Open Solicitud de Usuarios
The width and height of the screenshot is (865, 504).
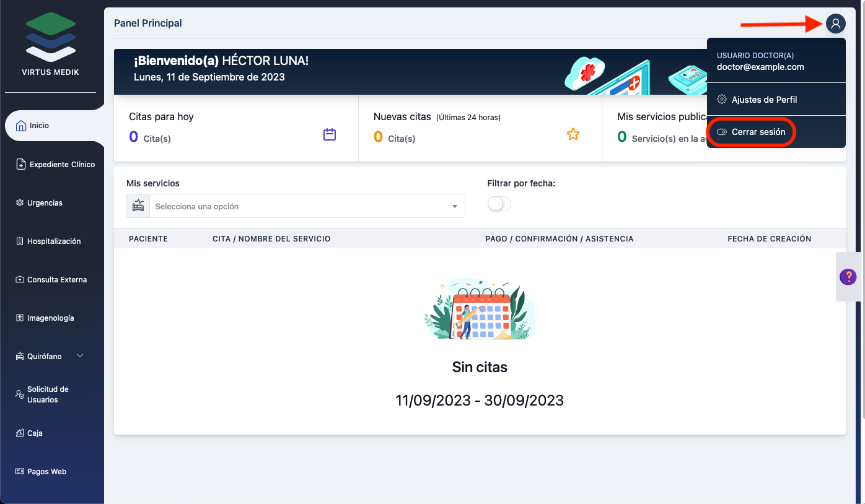coord(48,394)
